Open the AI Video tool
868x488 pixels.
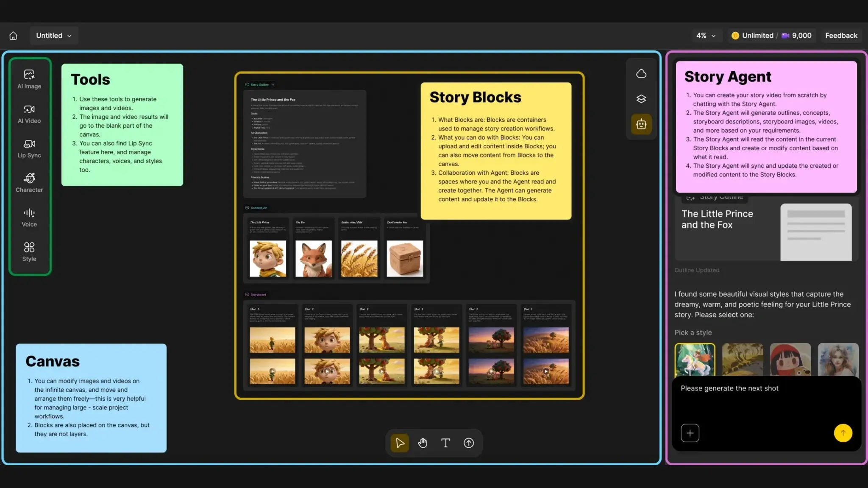[x=29, y=114]
